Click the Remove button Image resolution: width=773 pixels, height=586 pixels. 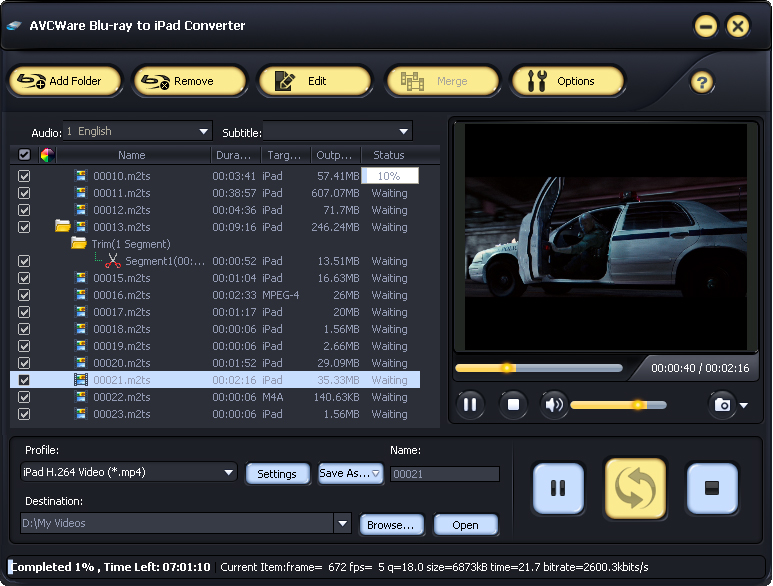click(190, 81)
